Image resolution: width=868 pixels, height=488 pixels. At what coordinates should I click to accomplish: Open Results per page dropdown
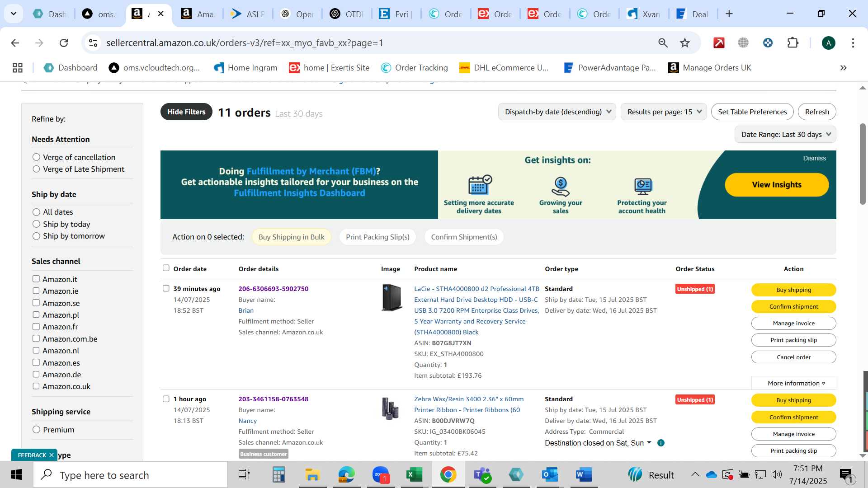(664, 112)
